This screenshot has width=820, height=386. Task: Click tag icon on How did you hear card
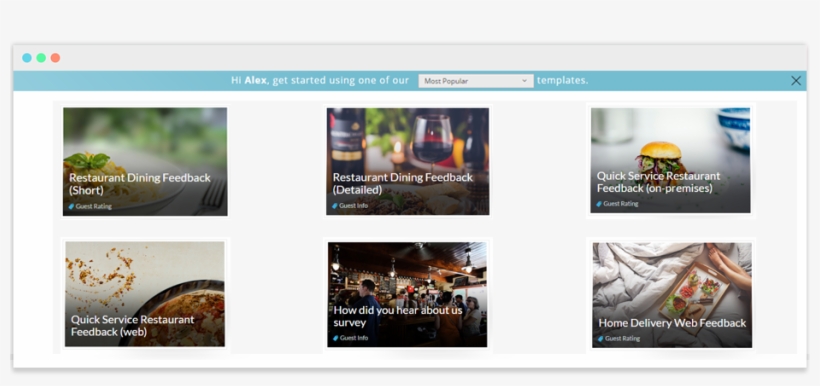pyautogui.click(x=336, y=338)
